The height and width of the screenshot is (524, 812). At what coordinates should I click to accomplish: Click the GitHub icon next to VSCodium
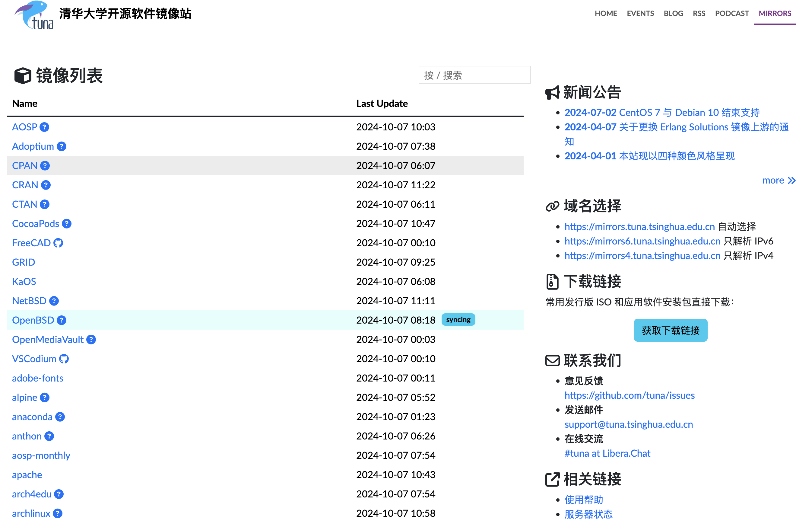(64, 359)
